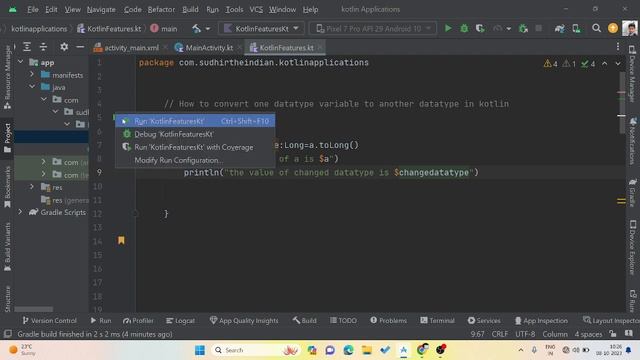This screenshot has height=360, width=640.
Task: Open Bookmarks side panel
Action: tap(7, 187)
